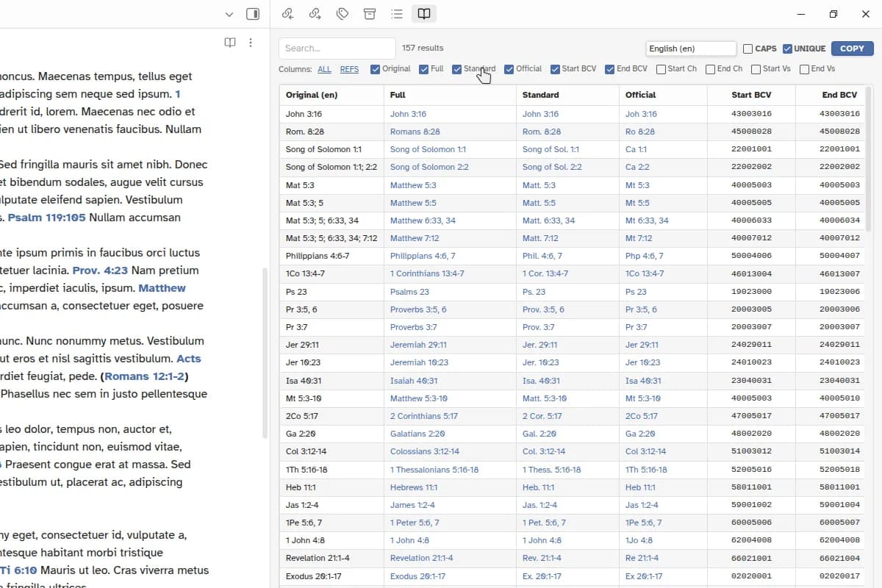Toggle the right sidebar panel icon
882x588 pixels.
(x=252, y=14)
